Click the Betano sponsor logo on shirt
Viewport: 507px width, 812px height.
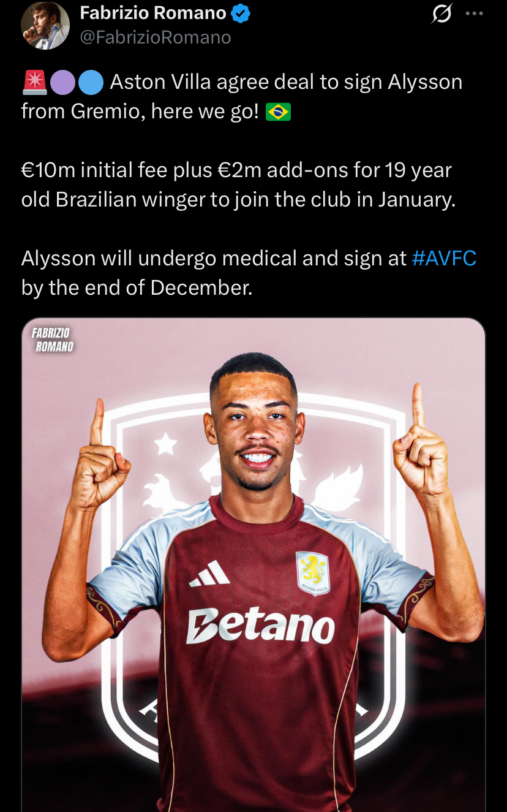coord(260,625)
